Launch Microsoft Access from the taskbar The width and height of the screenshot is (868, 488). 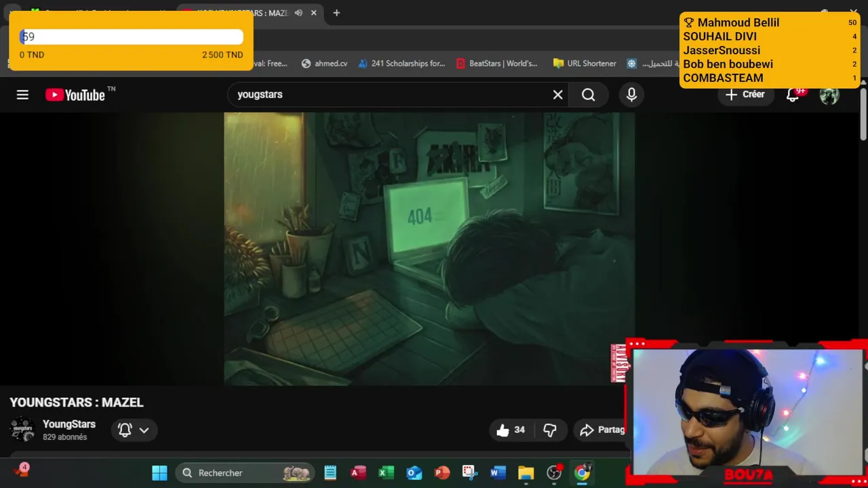(358, 473)
